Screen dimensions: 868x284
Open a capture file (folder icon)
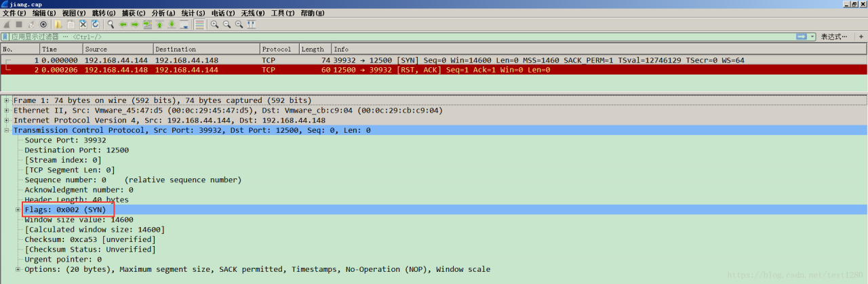click(x=58, y=24)
